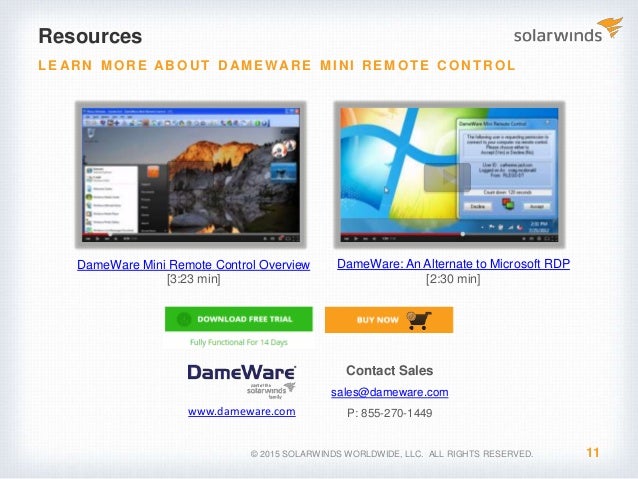The height and width of the screenshot is (479, 638).
Task: Click the slide number 11
Action: (592, 453)
